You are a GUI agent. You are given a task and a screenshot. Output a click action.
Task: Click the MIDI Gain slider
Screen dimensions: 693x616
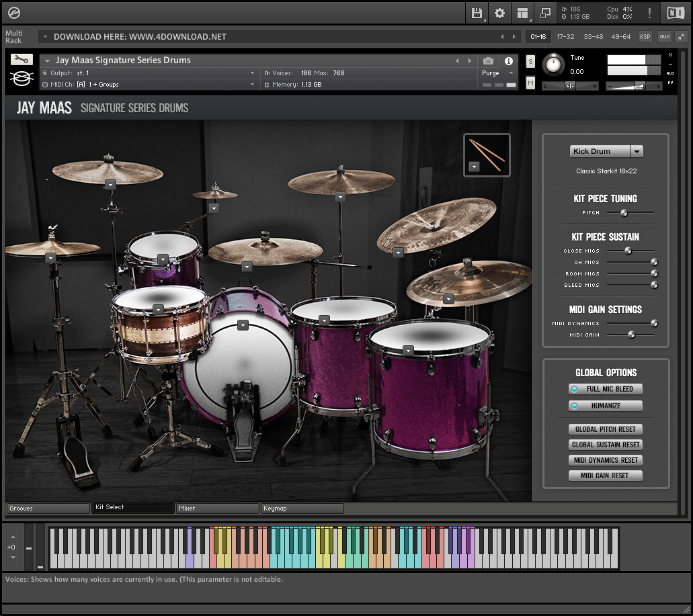click(x=630, y=335)
